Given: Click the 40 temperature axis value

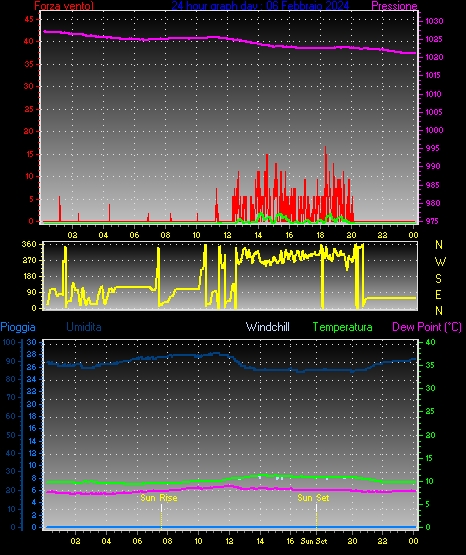Looking at the screenshot, I should click(430, 342).
